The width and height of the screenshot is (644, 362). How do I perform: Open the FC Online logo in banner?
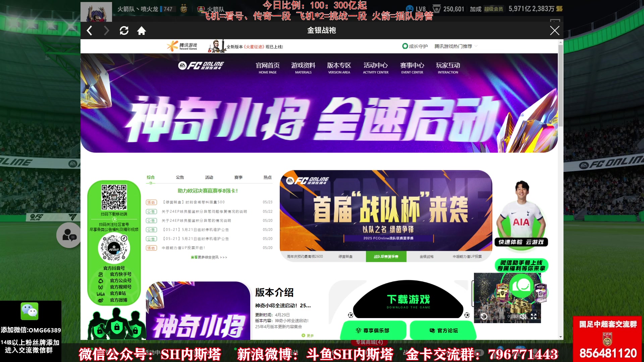click(x=201, y=65)
